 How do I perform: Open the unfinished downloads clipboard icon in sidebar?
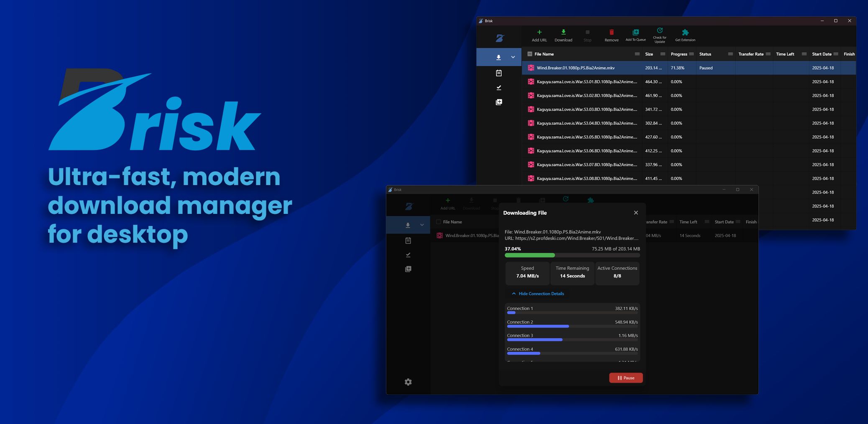(x=498, y=73)
